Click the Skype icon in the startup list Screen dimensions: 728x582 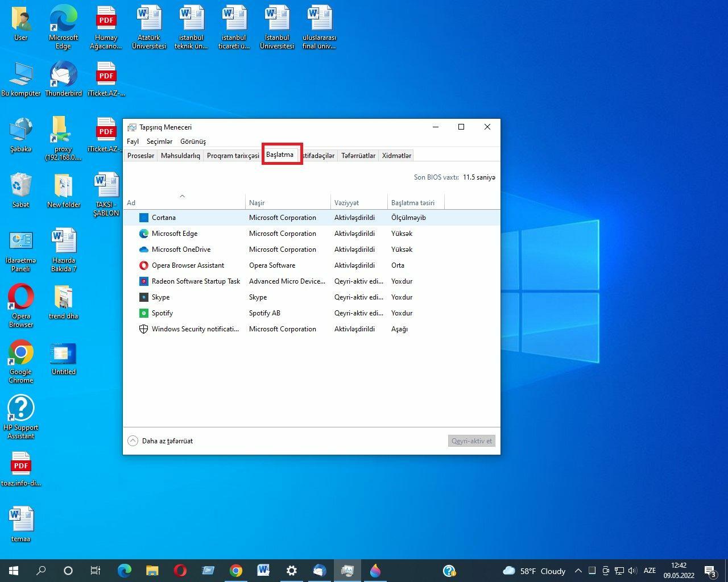coord(144,297)
